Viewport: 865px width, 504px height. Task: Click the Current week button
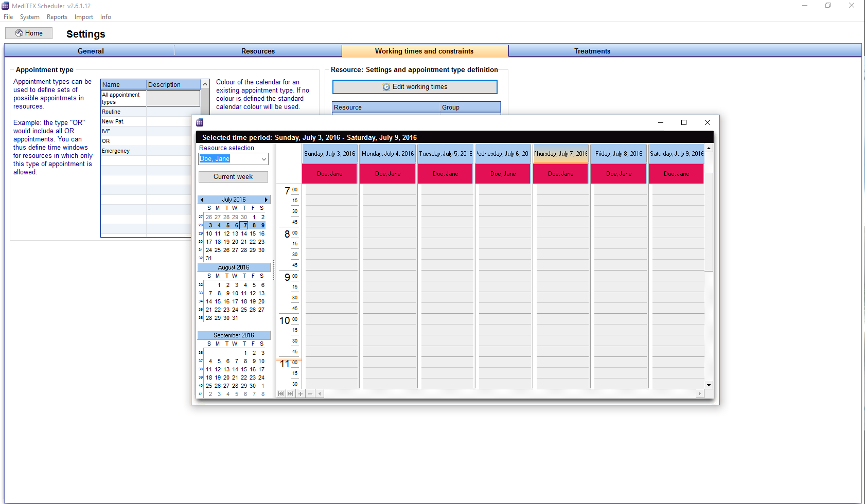[x=233, y=177]
